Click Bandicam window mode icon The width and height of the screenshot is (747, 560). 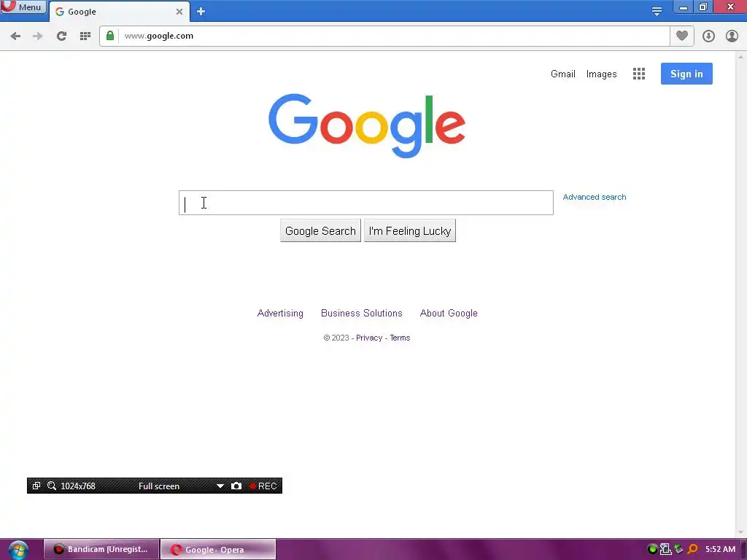point(36,486)
